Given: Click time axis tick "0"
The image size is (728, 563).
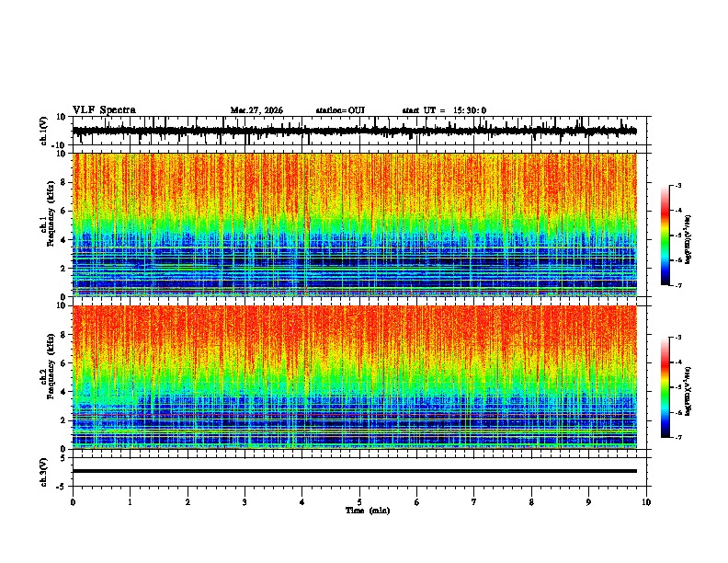Looking at the screenshot, I should (x=73, y=502).
